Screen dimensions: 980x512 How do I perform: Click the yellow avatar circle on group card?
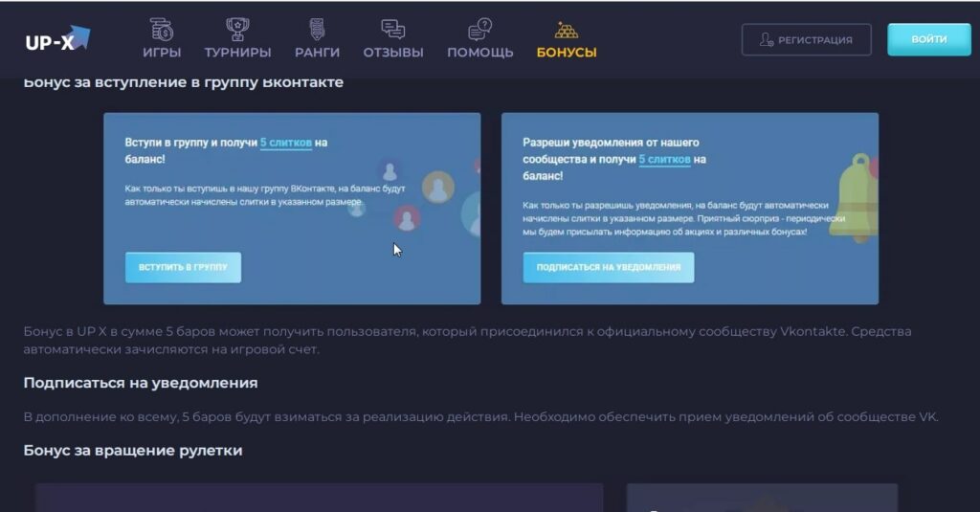[438, 187]
